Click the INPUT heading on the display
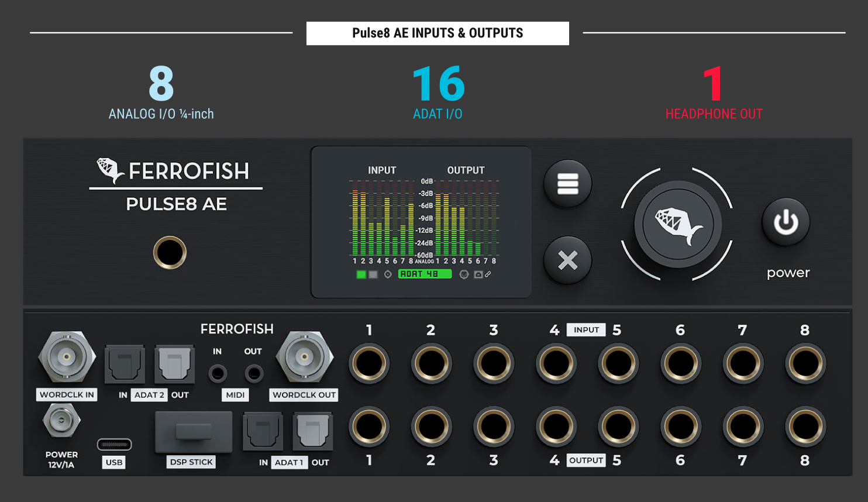The width and height of the screenshot is (868, 502). 382,170
